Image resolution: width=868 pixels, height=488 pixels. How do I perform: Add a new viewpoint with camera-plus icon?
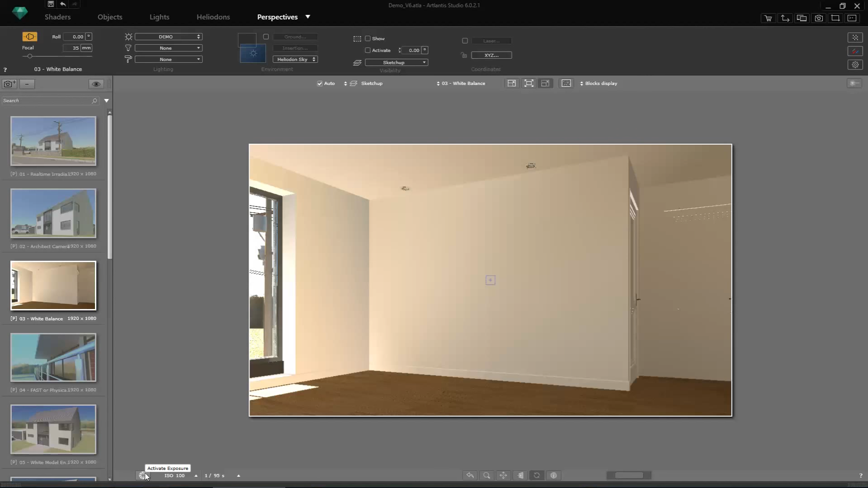tap(9, 84)
